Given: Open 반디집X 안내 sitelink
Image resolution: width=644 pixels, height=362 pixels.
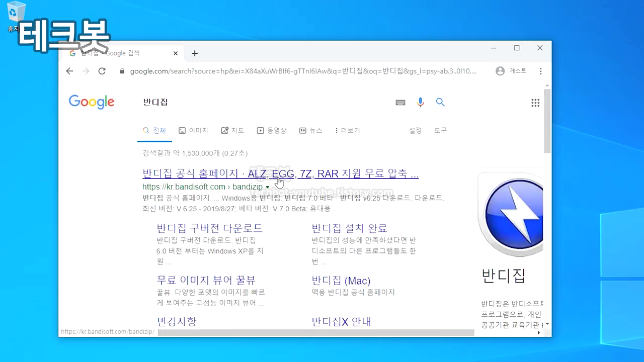Looking at the screenshot, I should pos(341,321).
